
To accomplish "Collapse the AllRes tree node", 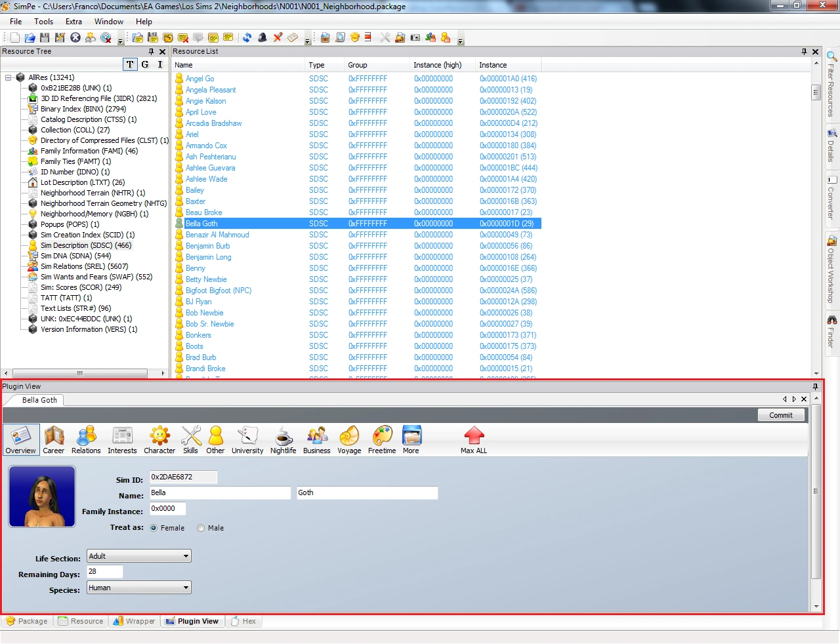I will [x=9, y=77].
